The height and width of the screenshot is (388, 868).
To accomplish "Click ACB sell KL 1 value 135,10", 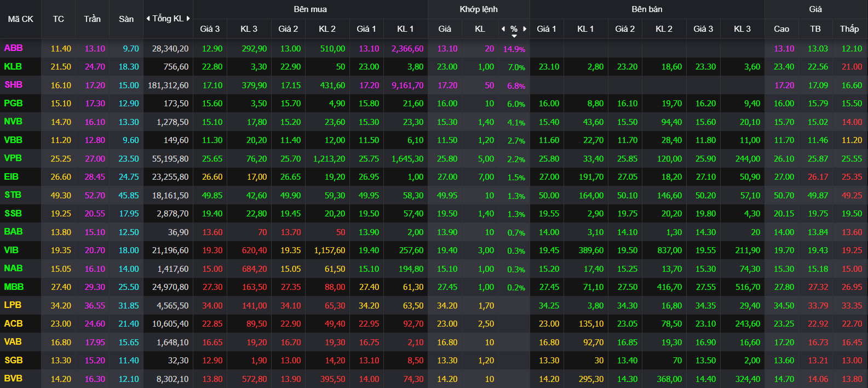I will (591, 324).
